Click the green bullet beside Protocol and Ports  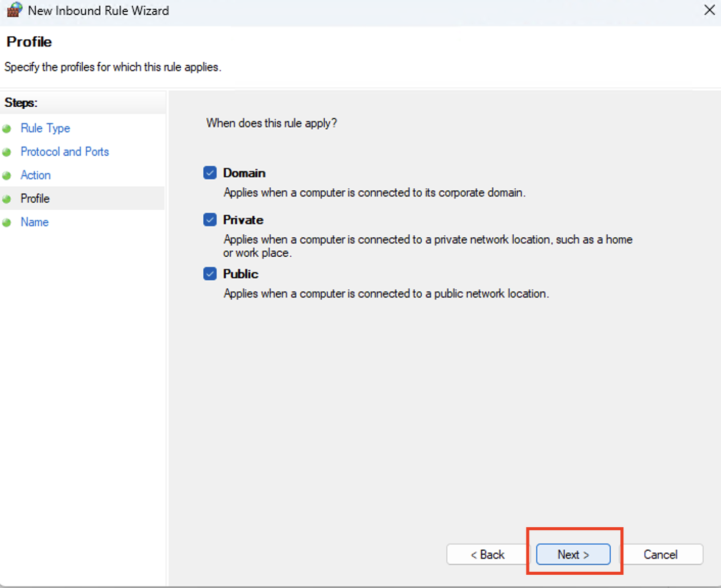[x=7, y=152]
